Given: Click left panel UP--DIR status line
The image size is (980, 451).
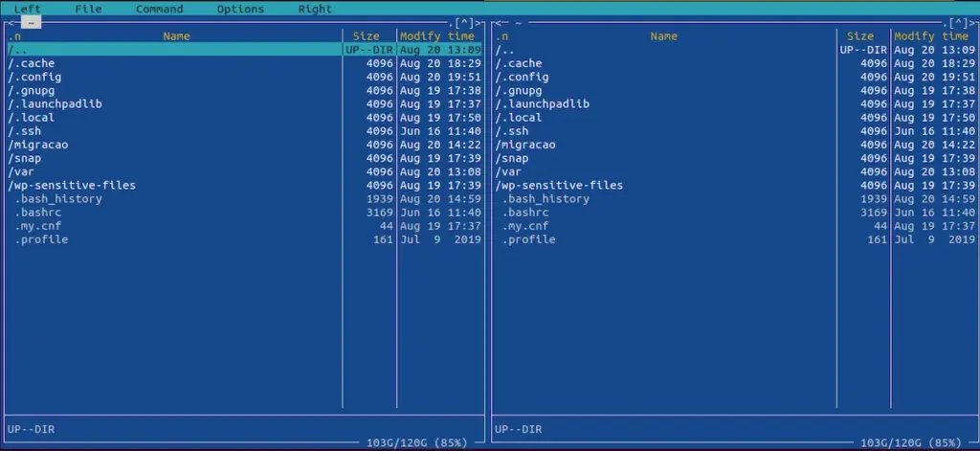Looking at the screenshot, I should point(31,430).
